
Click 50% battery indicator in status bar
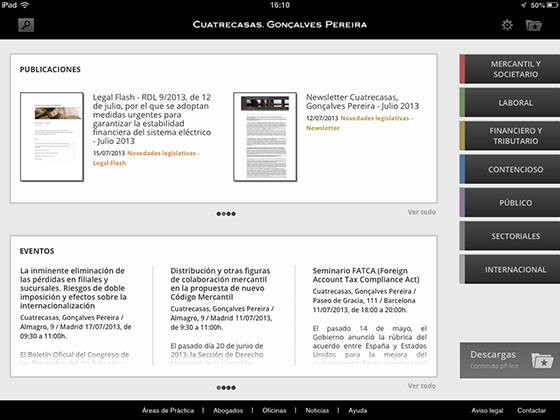[x=545, y=5]
